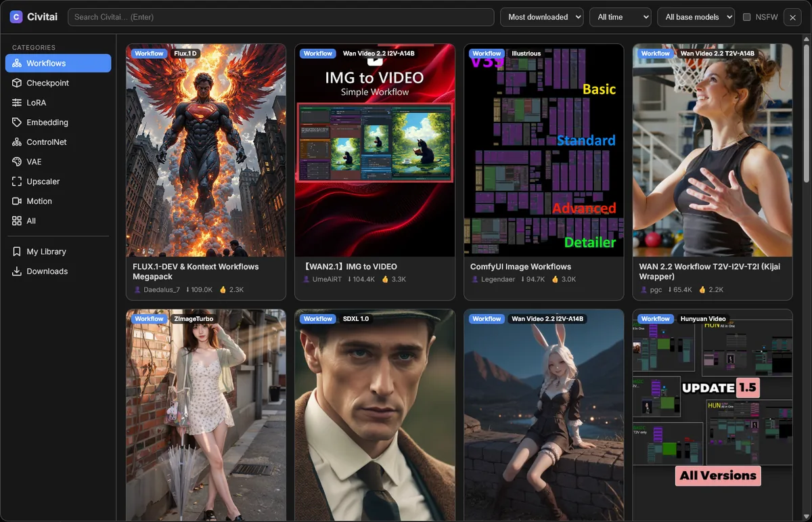Click download count icon showing 109.0K

tap(187, 290)
